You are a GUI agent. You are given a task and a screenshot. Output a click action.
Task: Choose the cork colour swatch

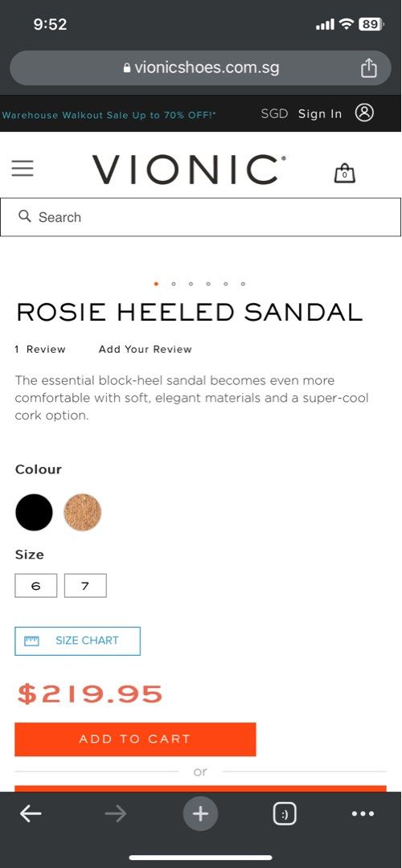[x=83, y=513]
